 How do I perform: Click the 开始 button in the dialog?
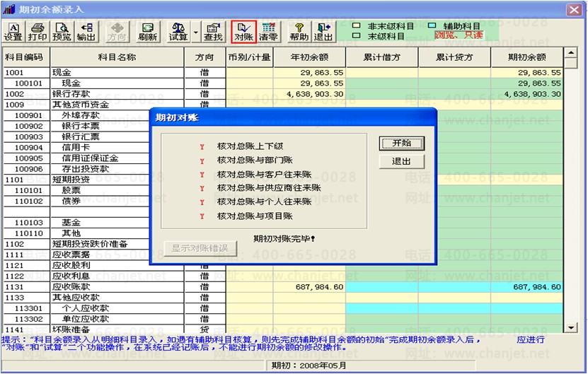(x=402, y=143)
